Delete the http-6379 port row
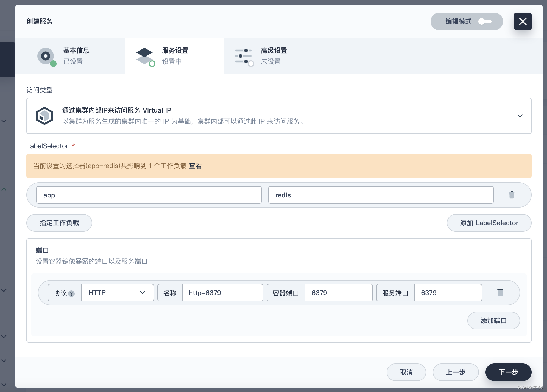The width and height of the screenshot is (547, 392). [500, 293]
